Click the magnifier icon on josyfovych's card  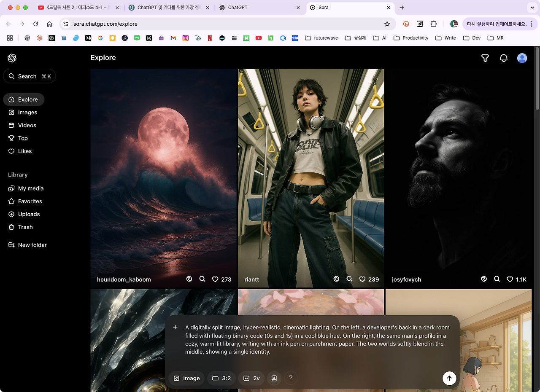tap(497, 279)
